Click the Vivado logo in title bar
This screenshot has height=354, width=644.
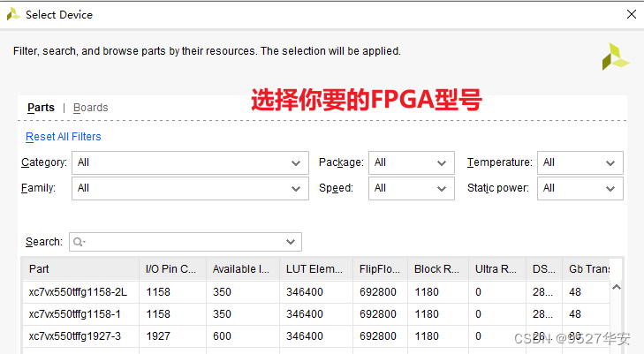click(x=13, y=14)
